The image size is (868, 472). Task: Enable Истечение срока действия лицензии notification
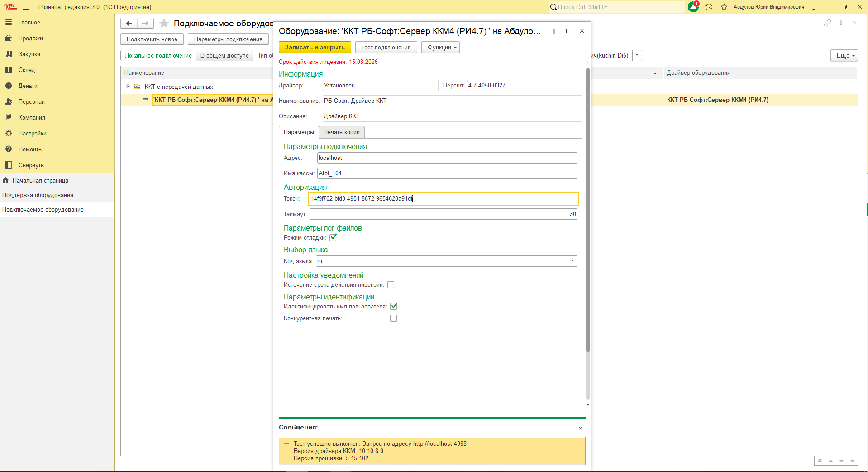391,285
